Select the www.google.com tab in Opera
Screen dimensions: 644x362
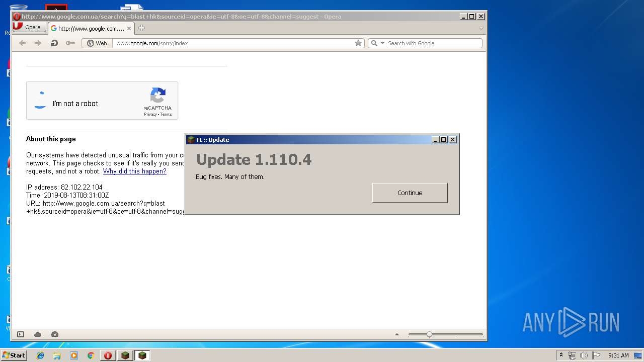coord(91,29)
